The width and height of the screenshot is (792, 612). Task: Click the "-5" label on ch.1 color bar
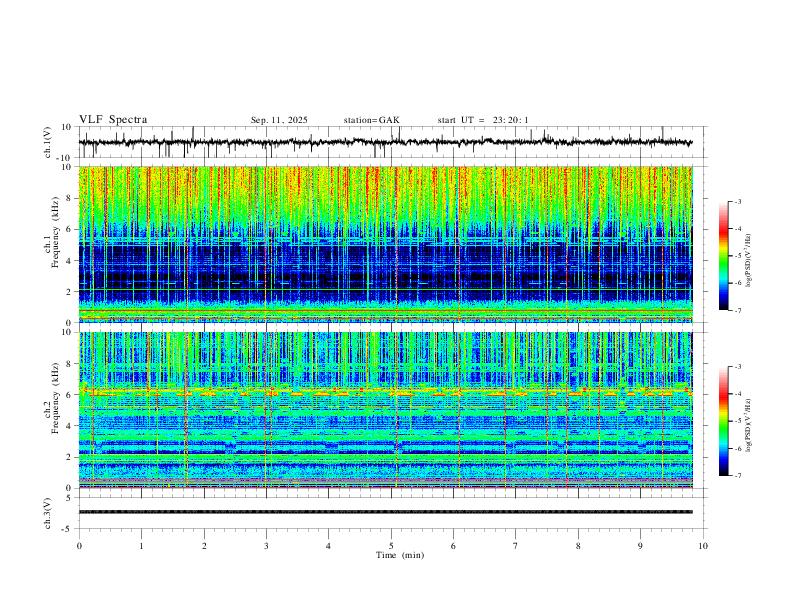click(x=737, y=256)
